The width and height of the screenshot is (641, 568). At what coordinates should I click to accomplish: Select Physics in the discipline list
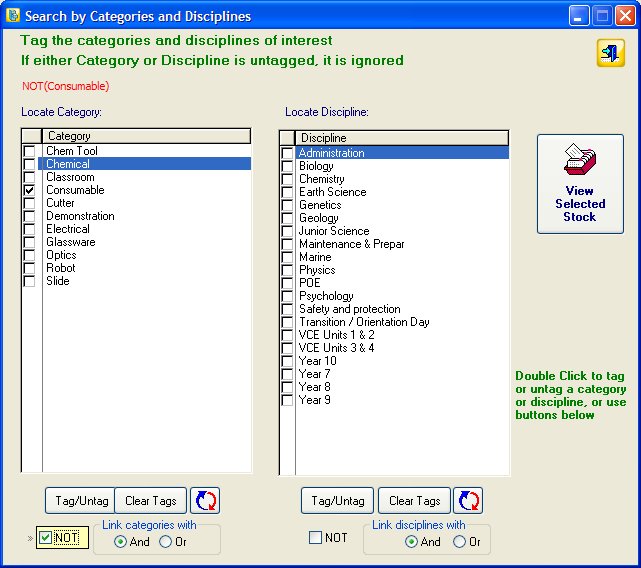pos(317,270)
